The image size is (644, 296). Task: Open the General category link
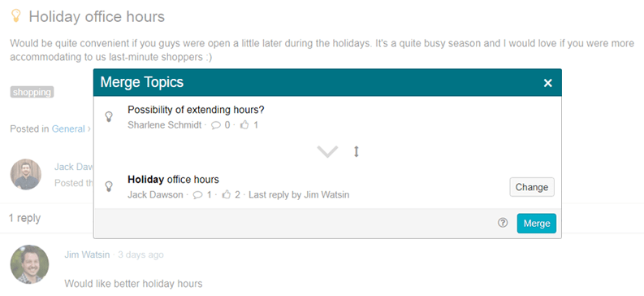(x=68, y=129)
